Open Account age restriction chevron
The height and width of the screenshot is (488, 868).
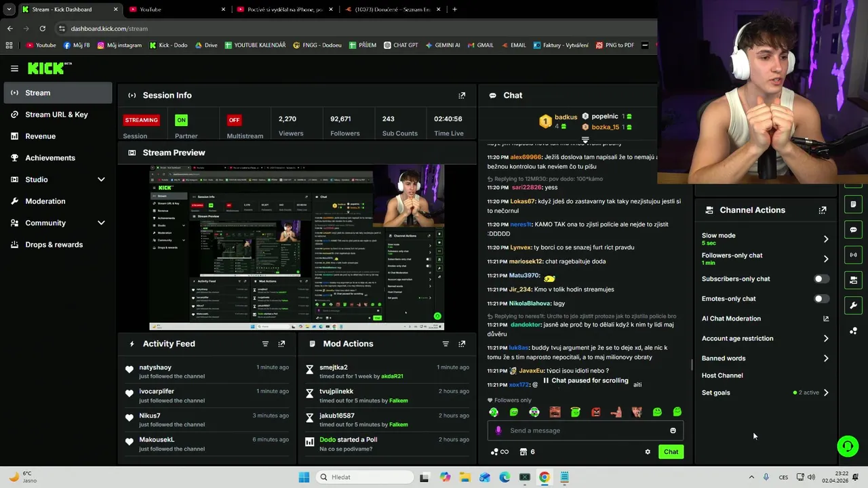coord(825,338)
